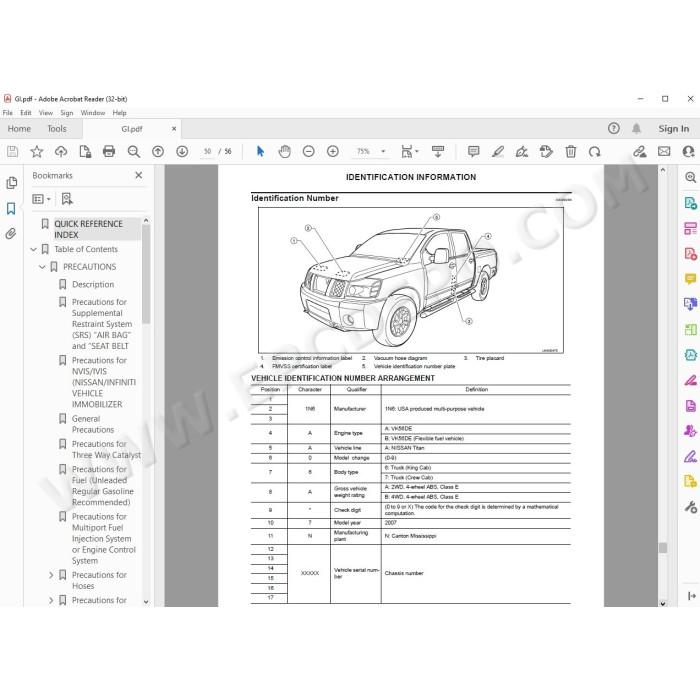700x700 pixels.
Task: Open the View menu
Action: point(46,113)
